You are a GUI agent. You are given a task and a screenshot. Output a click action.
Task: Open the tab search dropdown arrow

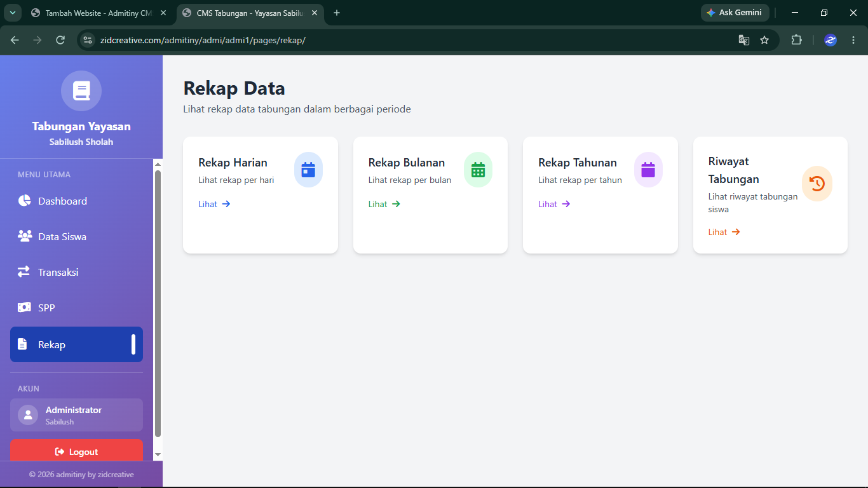point(11,13)
